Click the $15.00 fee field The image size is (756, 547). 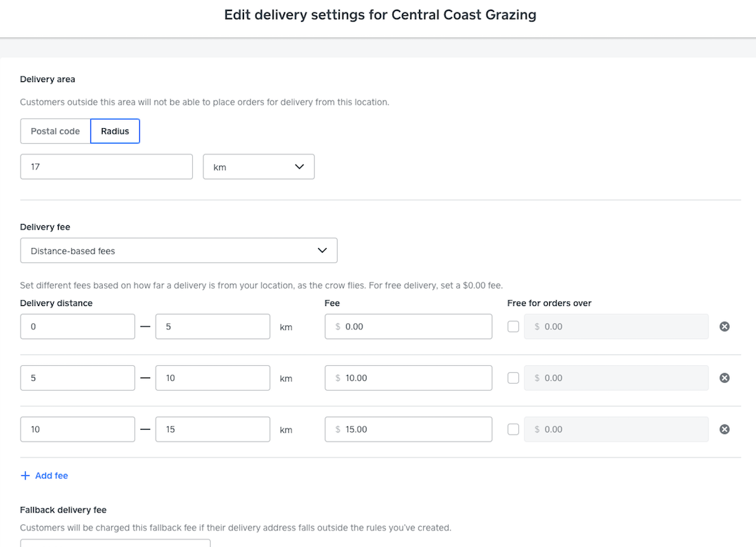point(409,429)
